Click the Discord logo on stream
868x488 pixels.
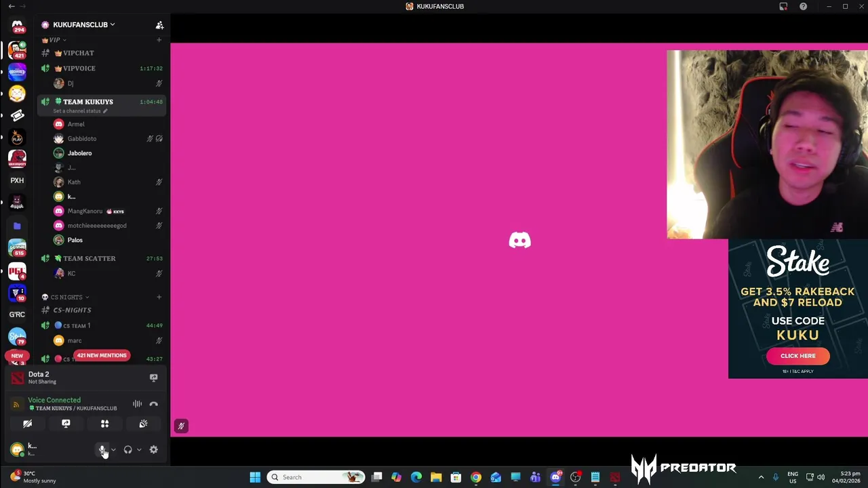(520, 241)
